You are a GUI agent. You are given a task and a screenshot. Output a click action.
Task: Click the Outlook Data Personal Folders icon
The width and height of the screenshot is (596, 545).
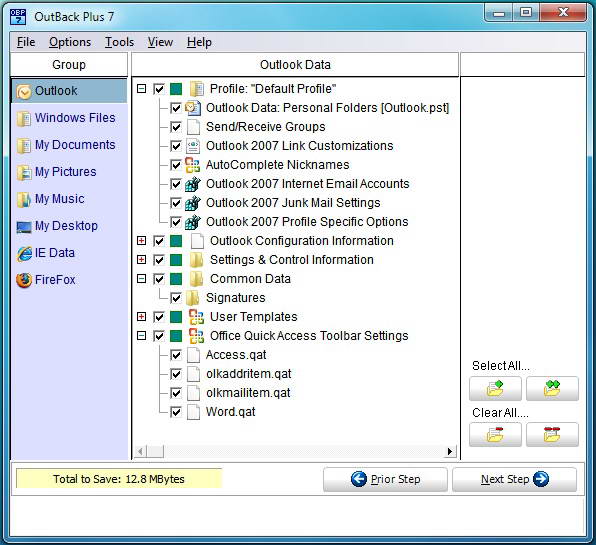click(193, 108)
